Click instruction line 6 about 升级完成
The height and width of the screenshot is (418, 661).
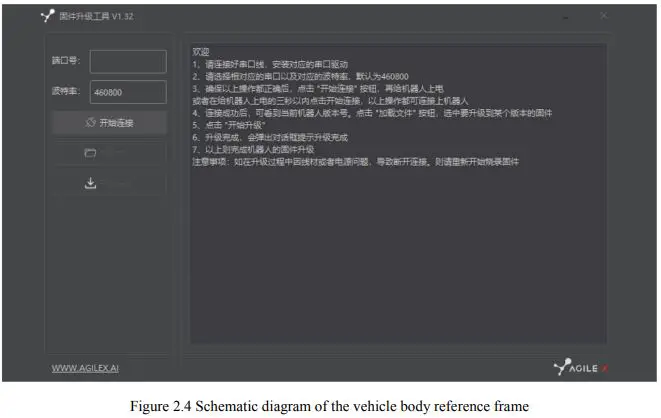[x=270, y=137]
